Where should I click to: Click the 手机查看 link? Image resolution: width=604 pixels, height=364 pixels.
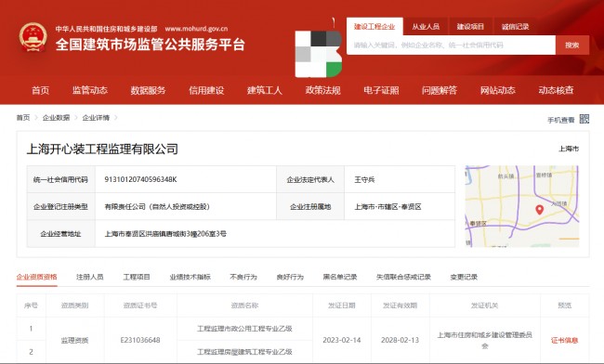tap(561, 120)
